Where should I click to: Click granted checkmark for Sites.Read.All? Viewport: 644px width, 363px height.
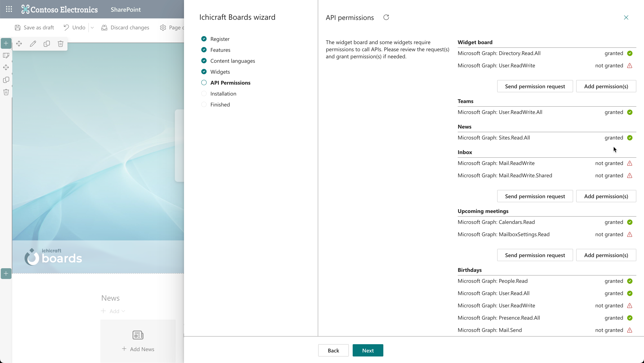coord(630,138)
